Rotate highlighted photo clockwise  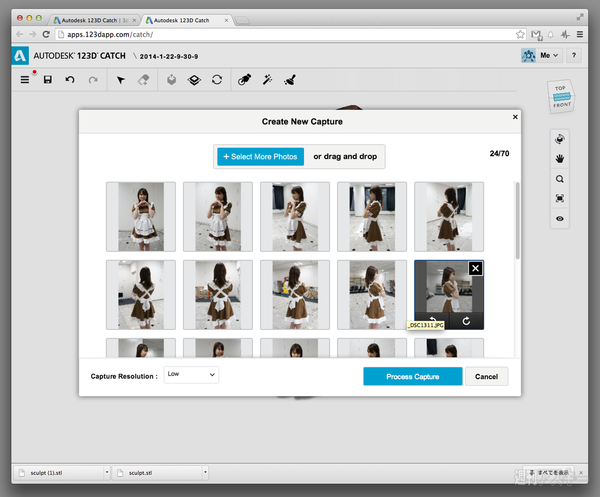[x=466, y=321]
